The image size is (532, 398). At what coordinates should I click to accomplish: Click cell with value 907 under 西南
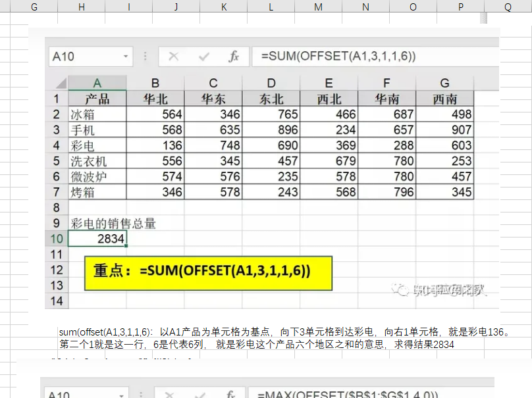point(444,130)
